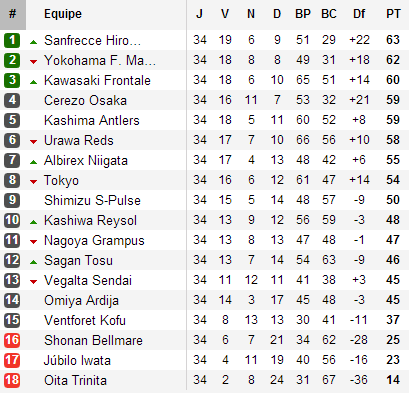
Task: Open the Kawasaki Frontale team link
Action: coord(97,80)
